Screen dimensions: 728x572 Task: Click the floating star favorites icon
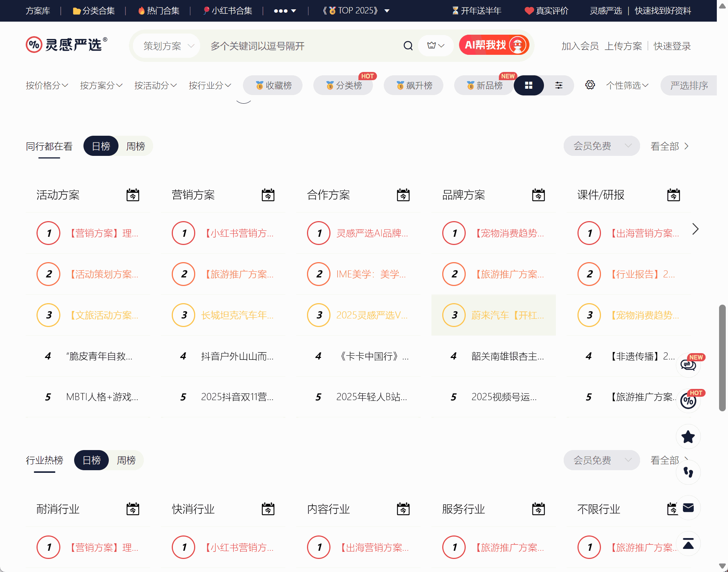click(688, 437)
